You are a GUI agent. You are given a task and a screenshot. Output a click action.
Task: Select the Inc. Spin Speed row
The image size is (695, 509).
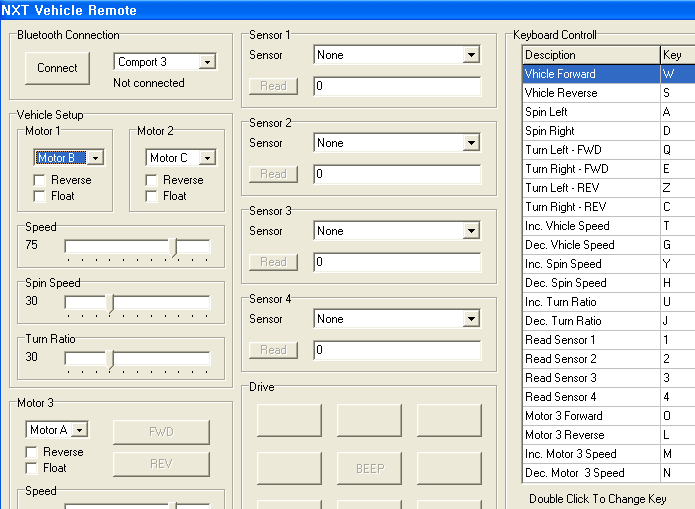[x=609, y=264]
